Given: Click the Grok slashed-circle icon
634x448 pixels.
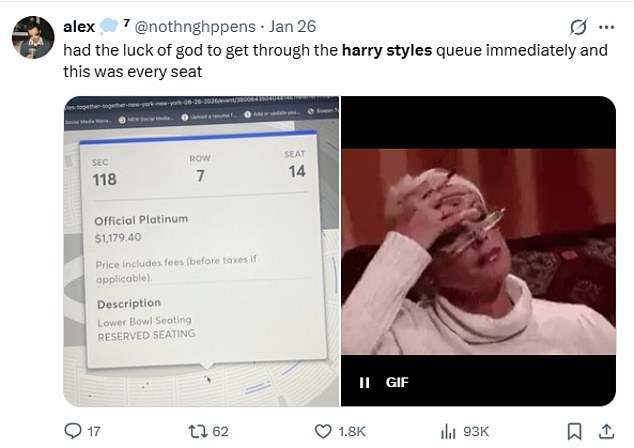Looking at the screenshot, I should pyautogui.click(x=579, y=24).
